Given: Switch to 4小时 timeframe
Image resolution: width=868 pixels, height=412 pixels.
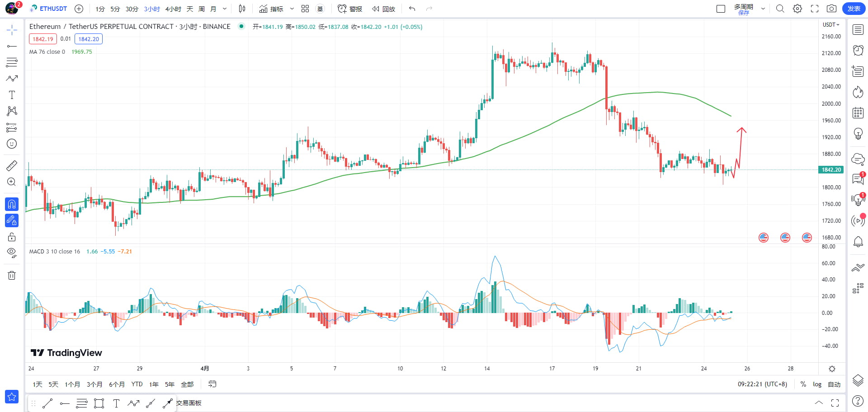Looking at the screenshot, I should 173,9.
